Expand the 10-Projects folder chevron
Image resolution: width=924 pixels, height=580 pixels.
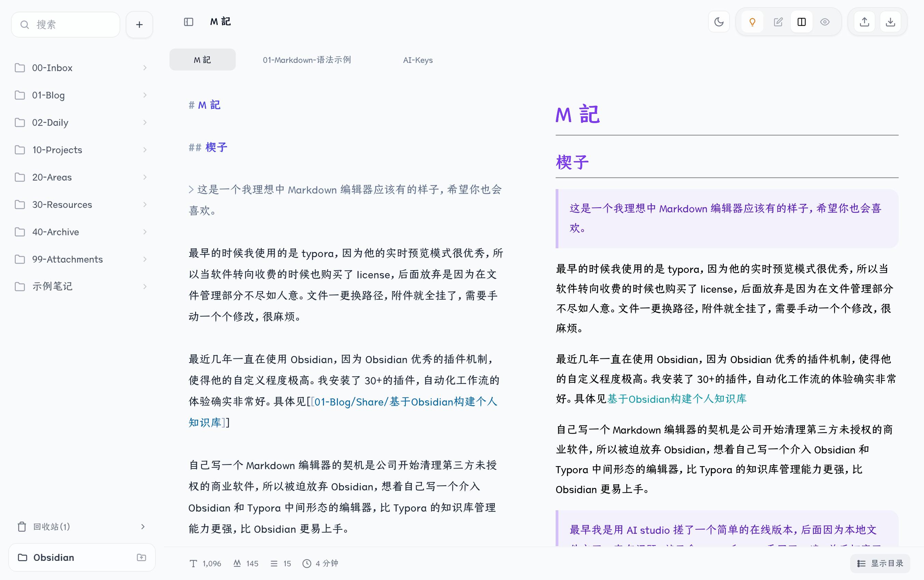coord(145,150)
